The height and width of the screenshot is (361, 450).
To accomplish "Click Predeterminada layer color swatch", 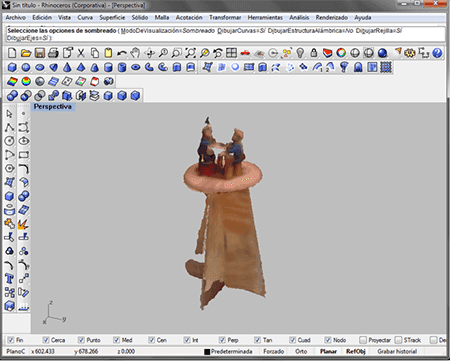I will 207,352.
